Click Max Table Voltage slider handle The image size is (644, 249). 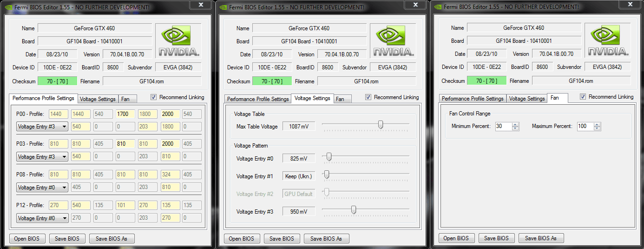coord(381,124)
